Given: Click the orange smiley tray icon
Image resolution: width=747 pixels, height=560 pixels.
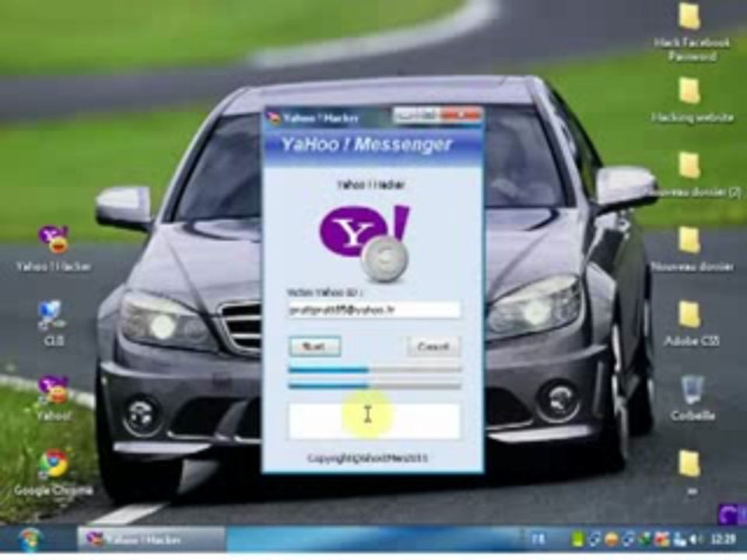Looking at the screenshot, I should [x=612, y=540].
